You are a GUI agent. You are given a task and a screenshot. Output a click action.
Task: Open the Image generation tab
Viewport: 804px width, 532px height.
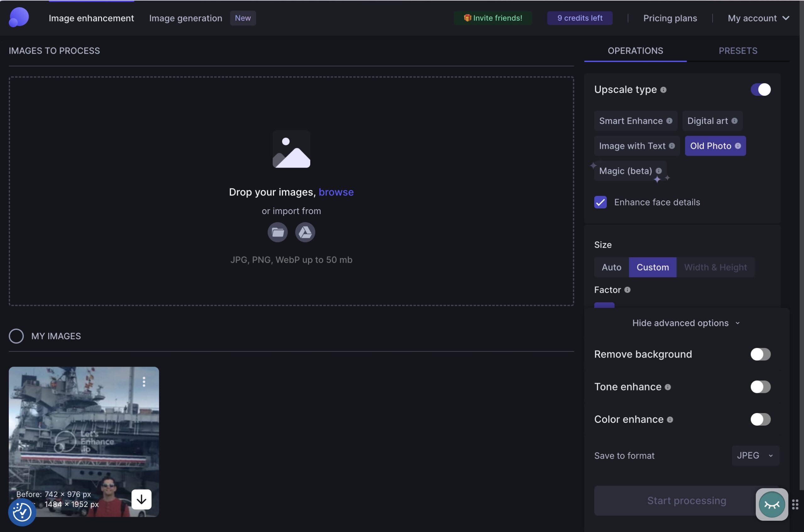click(x=185, y=18)
